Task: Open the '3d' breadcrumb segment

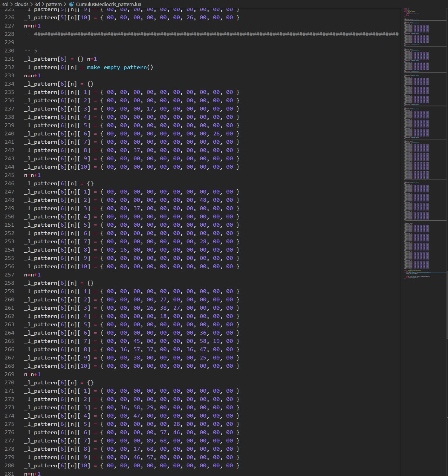Action: tap(37, 4)
